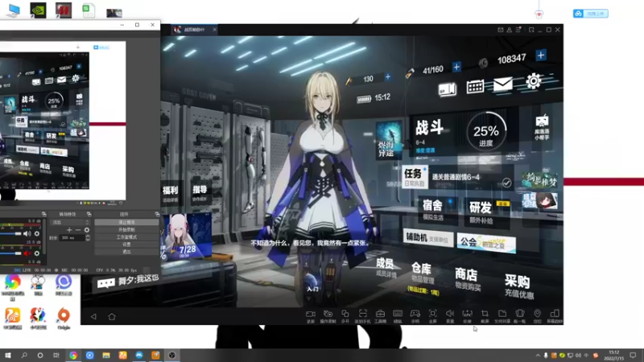Viewport: 644px width, 362px height.
Task: Close the emulator game tab
Action: coord(214,30)
